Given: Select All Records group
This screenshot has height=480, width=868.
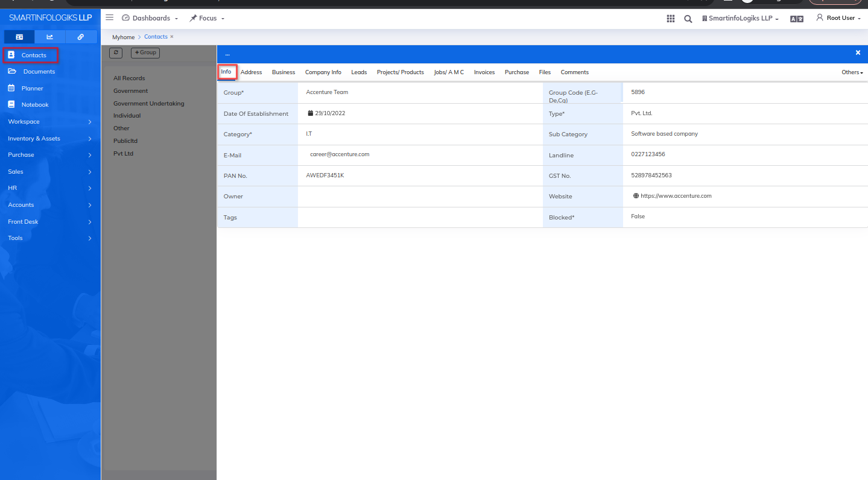Looking at the screenshot, I should tap(129, 78).
